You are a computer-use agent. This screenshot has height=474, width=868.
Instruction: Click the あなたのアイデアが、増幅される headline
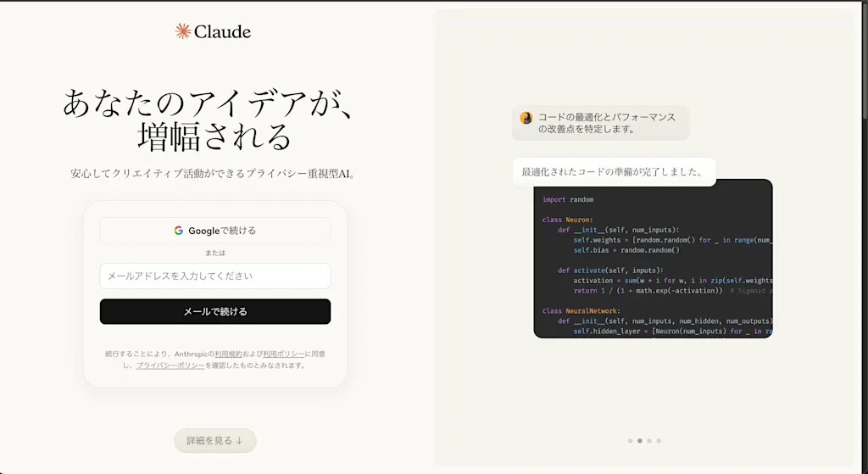coord(209,120)
